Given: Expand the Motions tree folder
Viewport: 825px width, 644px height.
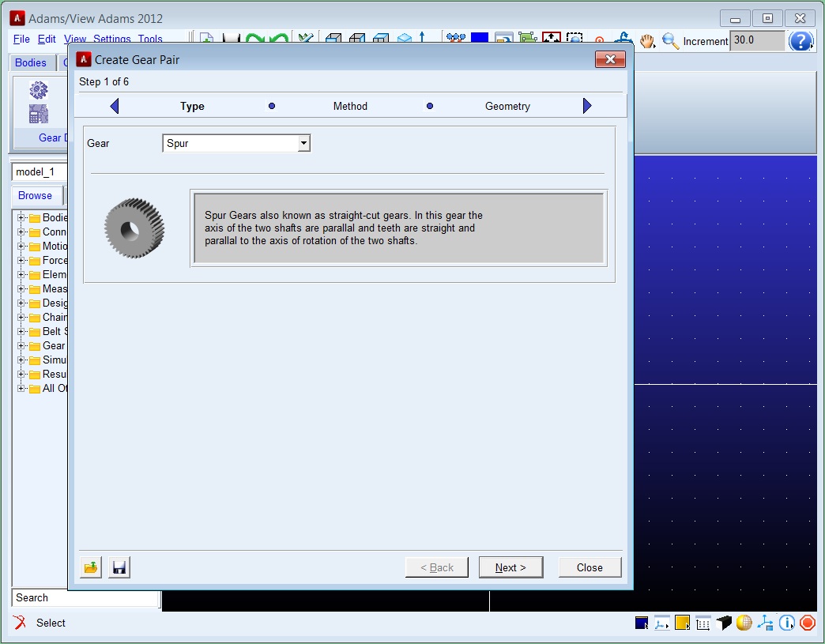Looking at the screenshot, I should coord(21,246).
